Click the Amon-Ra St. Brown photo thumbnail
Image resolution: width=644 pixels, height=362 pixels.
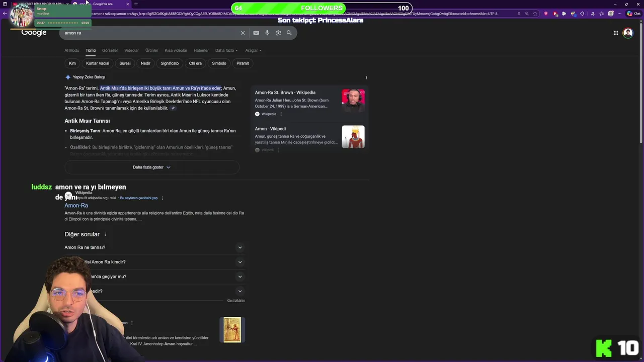pyautogui.click(x=353, y=101)
